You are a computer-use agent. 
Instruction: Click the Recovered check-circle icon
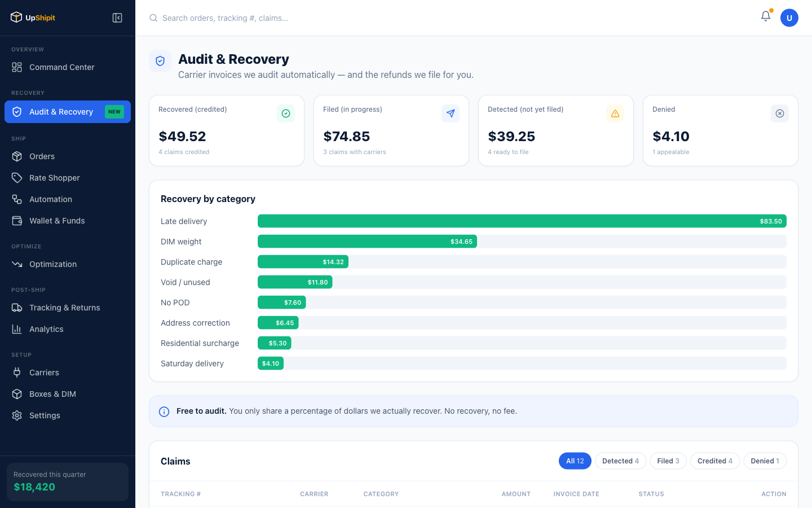click(286, 113)
